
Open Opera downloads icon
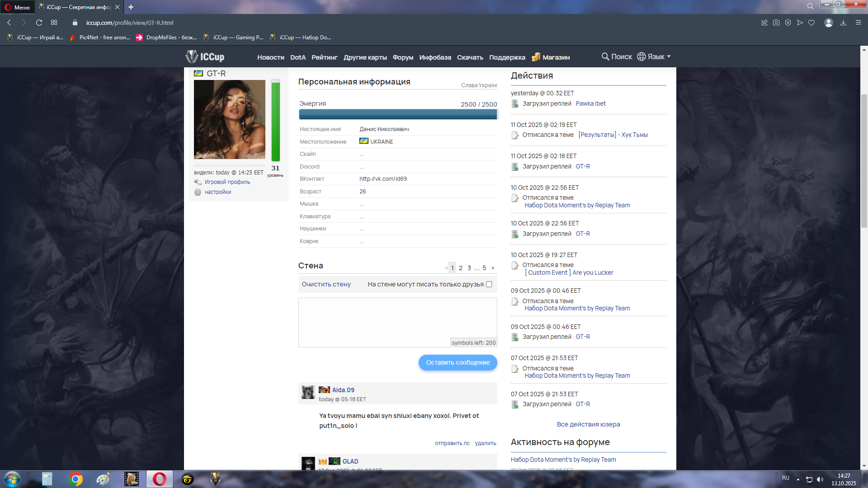click(x=843, y=23)
